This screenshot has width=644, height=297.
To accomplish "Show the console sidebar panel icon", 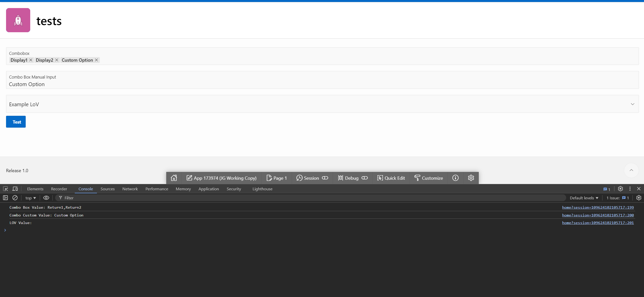I will tap(6, 198).
